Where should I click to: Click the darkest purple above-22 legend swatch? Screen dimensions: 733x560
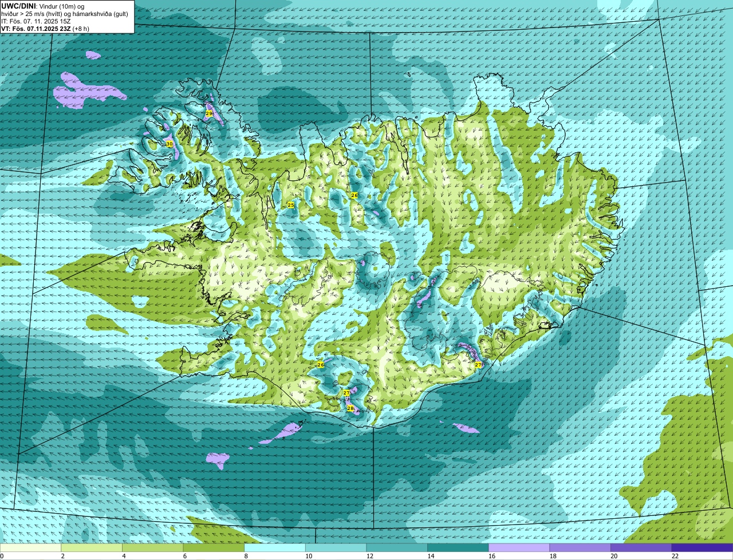[702, 548]
